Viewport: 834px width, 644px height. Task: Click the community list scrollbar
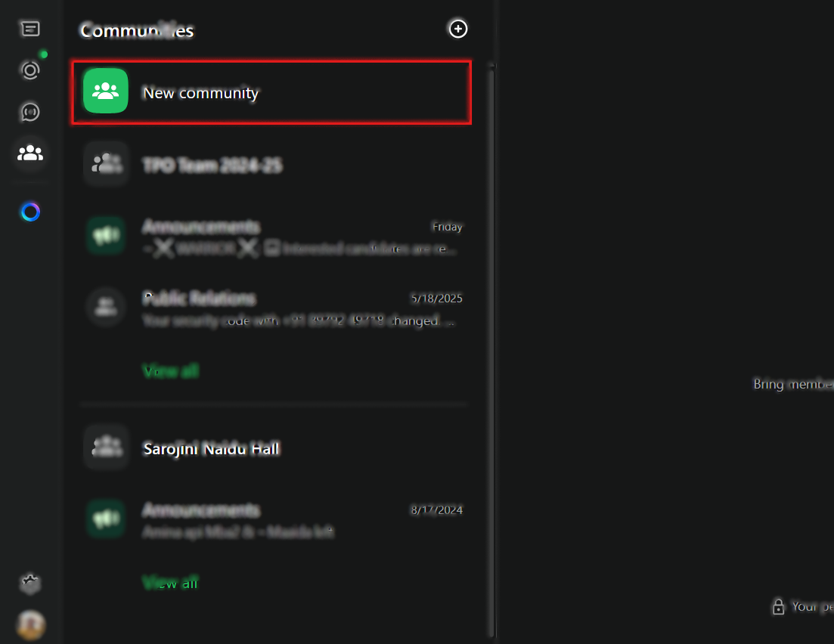tap(491, 227)
